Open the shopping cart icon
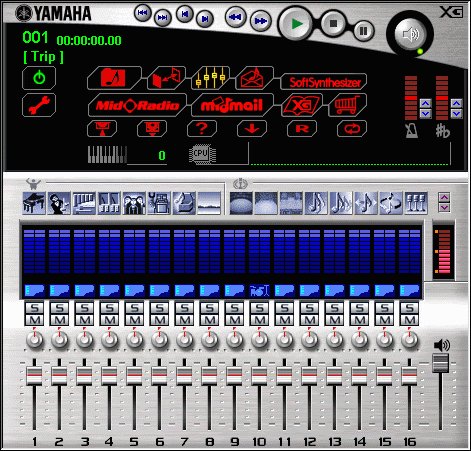 (x=347, y=105)
